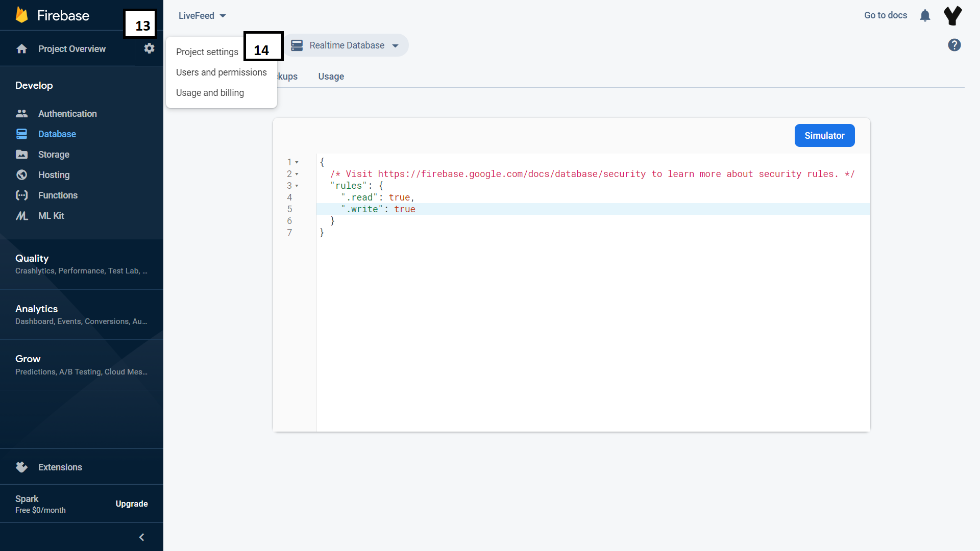980x551 pixels.
Task: Open Hosting section
Action: (x=54, y=174)
